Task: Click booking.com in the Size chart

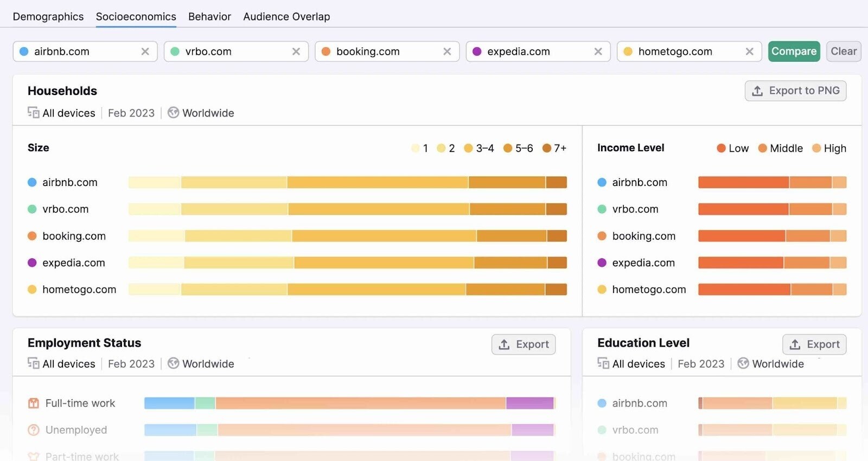Action: click(x=74, y=236)
